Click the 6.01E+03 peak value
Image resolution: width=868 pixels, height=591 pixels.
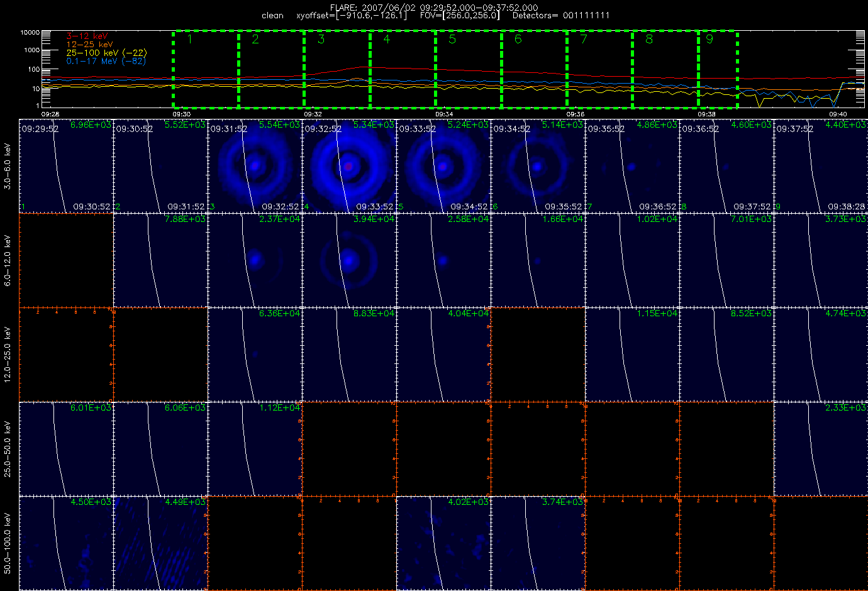[x=91, y=407]
